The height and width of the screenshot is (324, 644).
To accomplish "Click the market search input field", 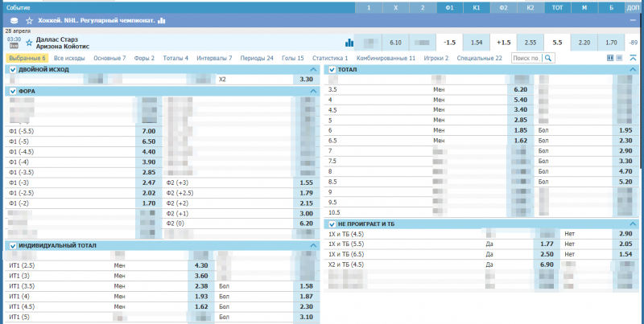I will pyautogui.click(x=526, y=59).
